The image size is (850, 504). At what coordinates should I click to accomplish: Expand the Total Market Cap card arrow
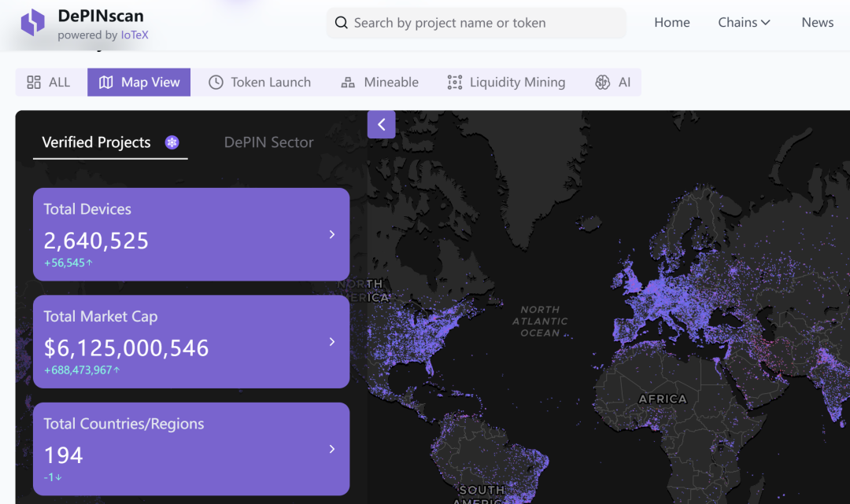pos(332,341)
